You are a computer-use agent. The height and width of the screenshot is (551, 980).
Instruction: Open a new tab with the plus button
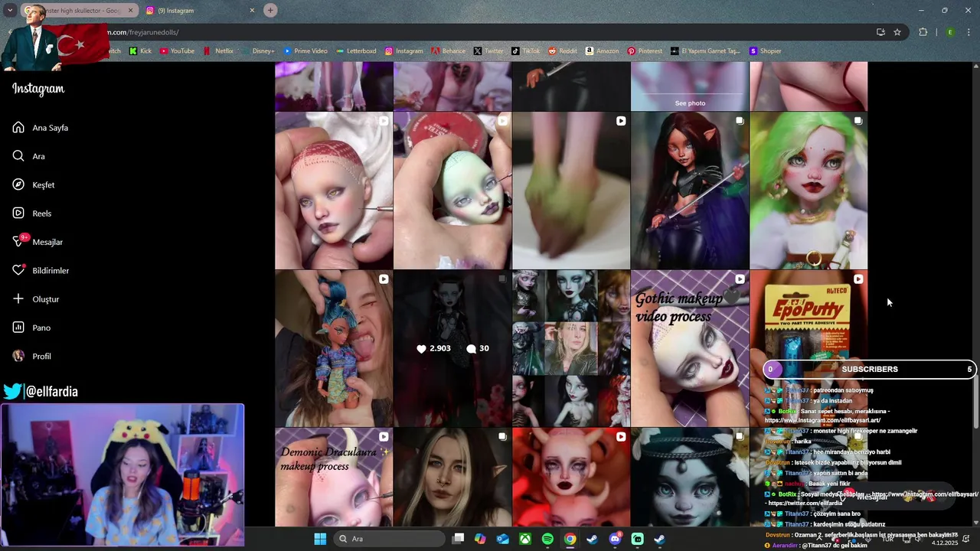(x=270, y=11)
